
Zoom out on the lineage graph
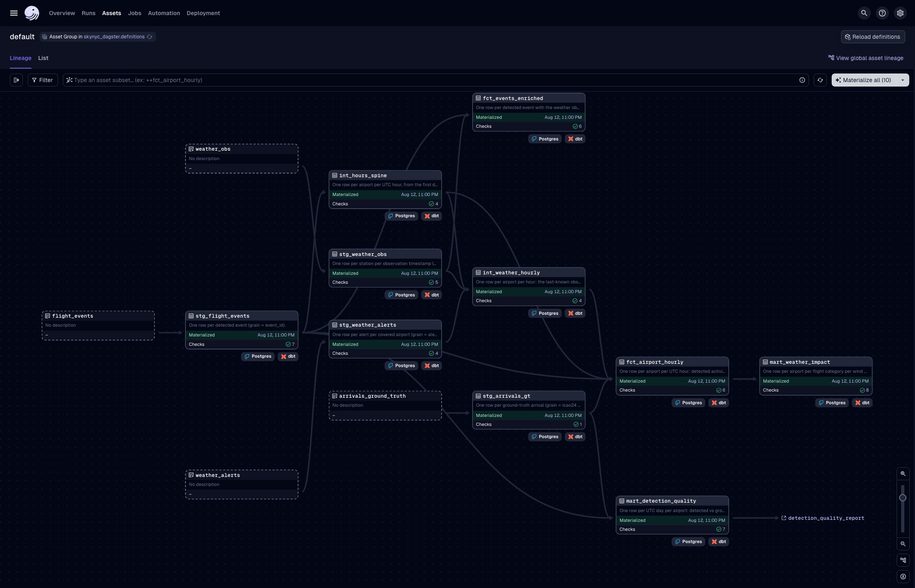(903, 544)
